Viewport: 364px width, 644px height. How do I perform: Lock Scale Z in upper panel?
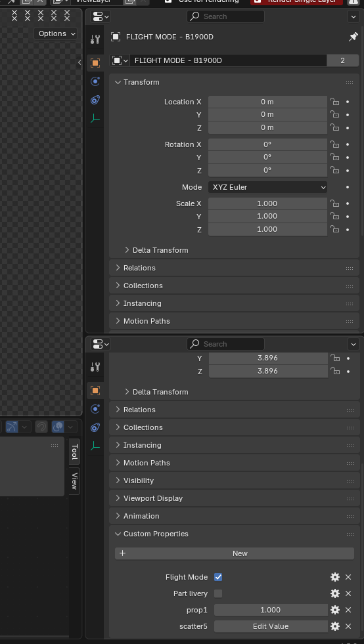point(334,229)
